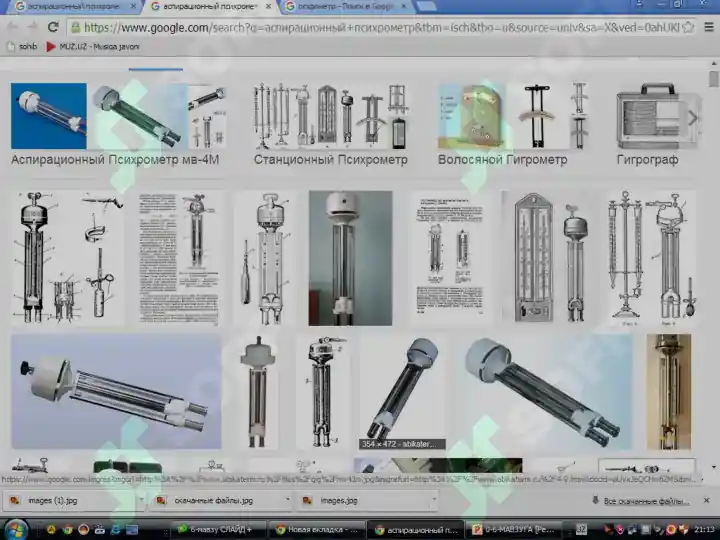The width and height of the screenshot is (720, 540).
Task: Expand options for images.jpg download
Action: [433, 500]
